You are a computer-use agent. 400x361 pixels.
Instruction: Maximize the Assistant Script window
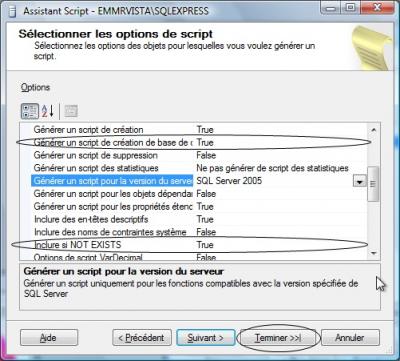pyautogui.click(x=350, y=8)
